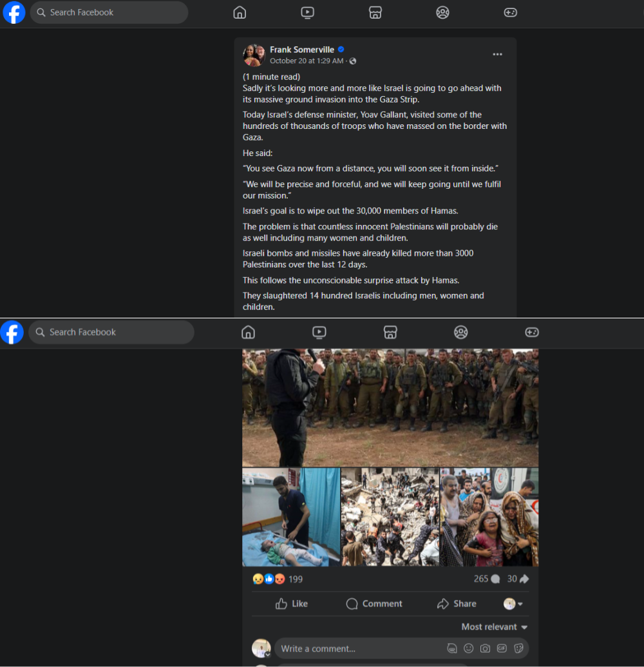Viewport: 644px width, 667px height.
Task: Click your profile avatar beside comment box
Action: [x=261, y=648]
